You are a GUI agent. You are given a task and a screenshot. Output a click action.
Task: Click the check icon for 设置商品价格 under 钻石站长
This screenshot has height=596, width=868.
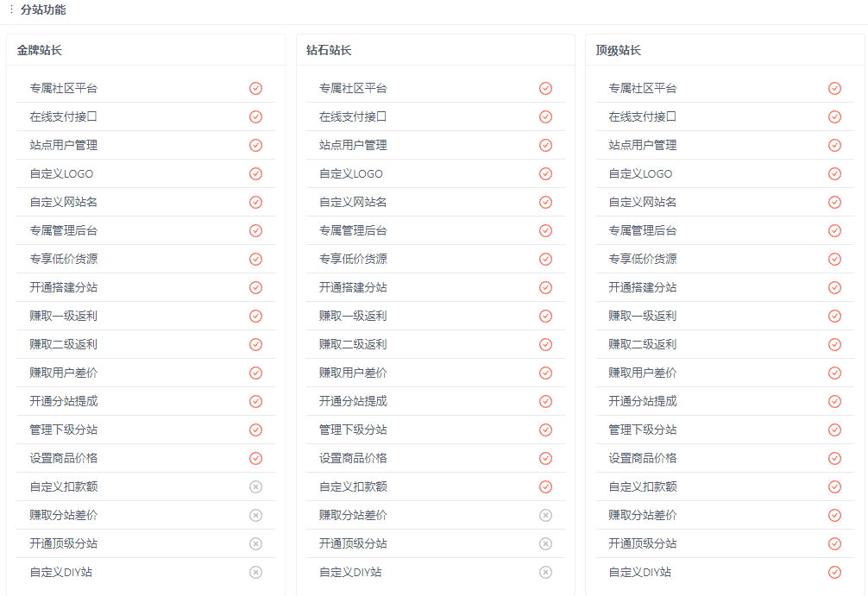pos(546,458)
